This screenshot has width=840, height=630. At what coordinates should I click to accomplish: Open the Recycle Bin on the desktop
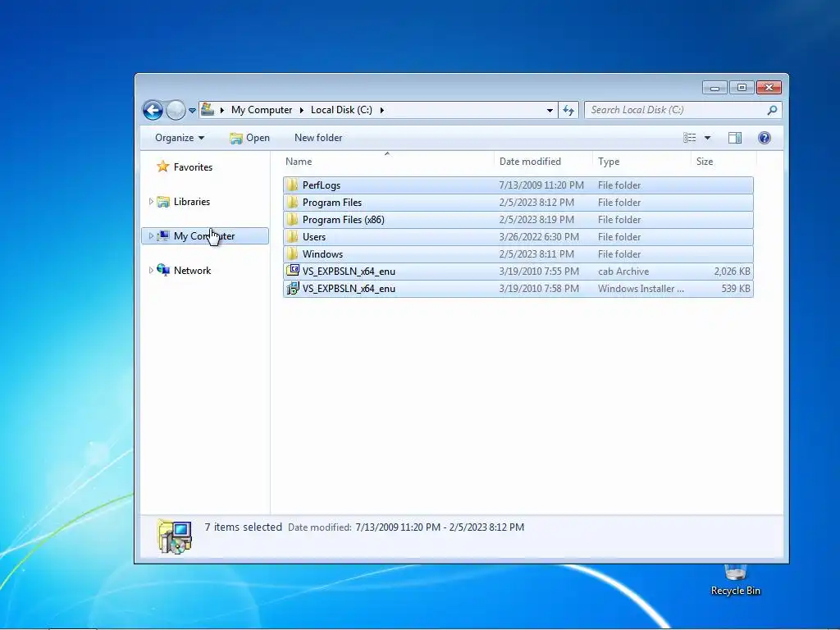[x=736, y=578]
